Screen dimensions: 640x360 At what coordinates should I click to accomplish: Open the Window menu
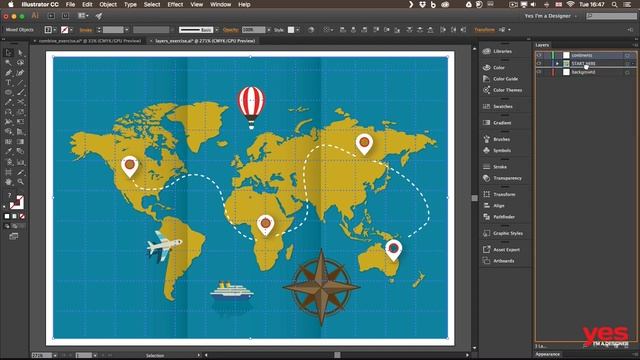[x=220, y=4]
